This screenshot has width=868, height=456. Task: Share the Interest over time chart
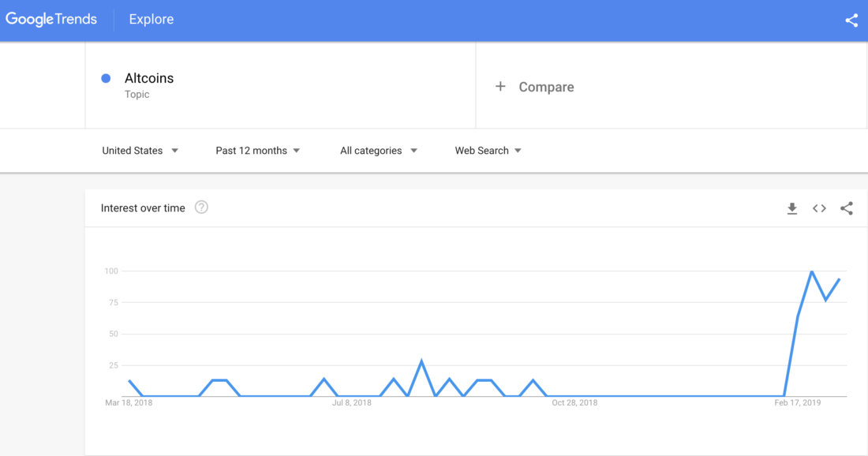[847, 207]
